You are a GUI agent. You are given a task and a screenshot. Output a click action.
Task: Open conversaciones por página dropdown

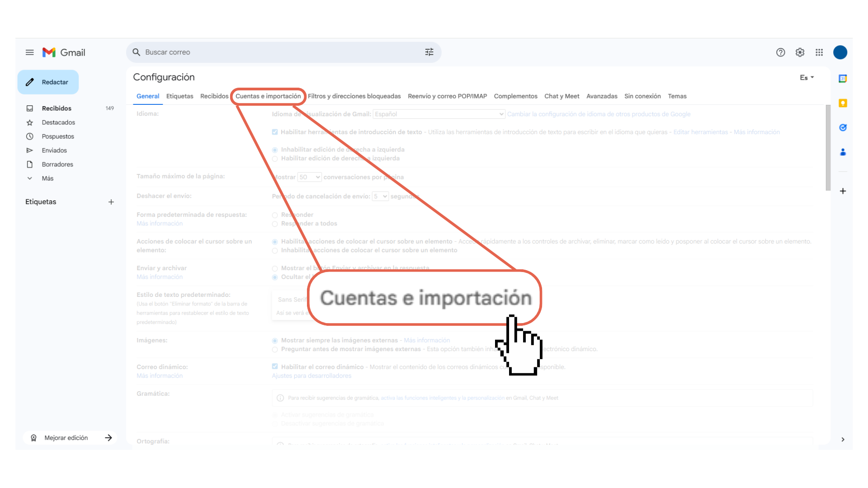click(309, 177)
